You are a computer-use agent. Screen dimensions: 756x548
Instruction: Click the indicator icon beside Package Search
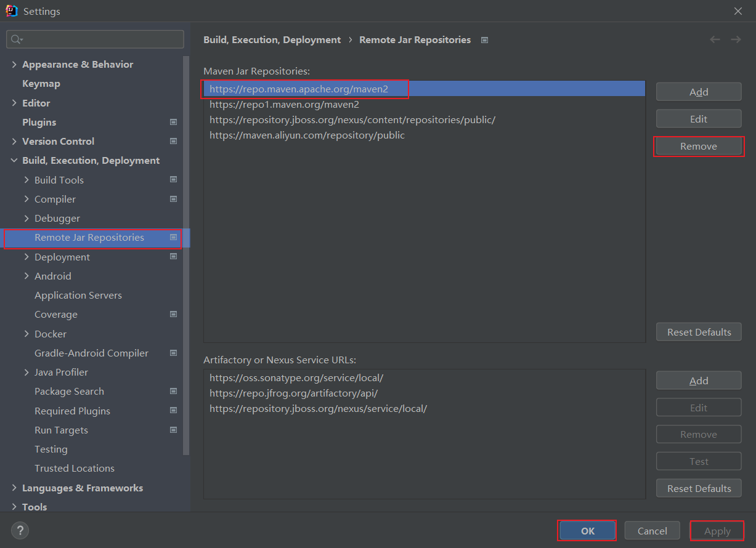click(x=173, y=391)
